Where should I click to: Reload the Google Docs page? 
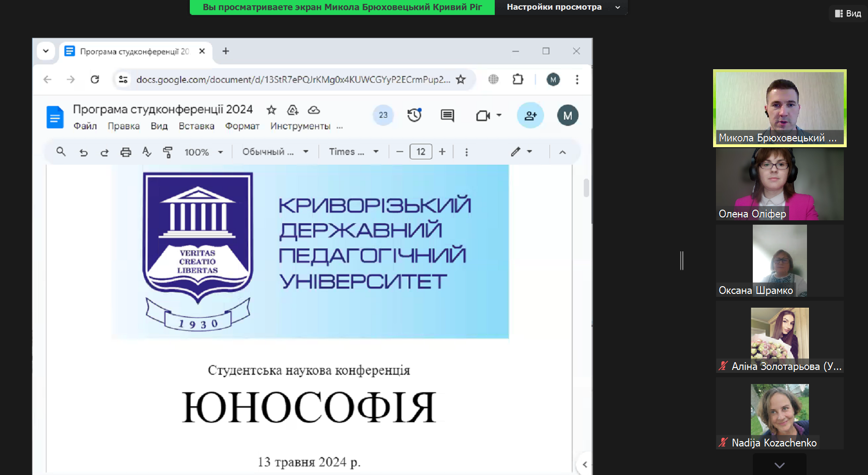coord(95,79)
